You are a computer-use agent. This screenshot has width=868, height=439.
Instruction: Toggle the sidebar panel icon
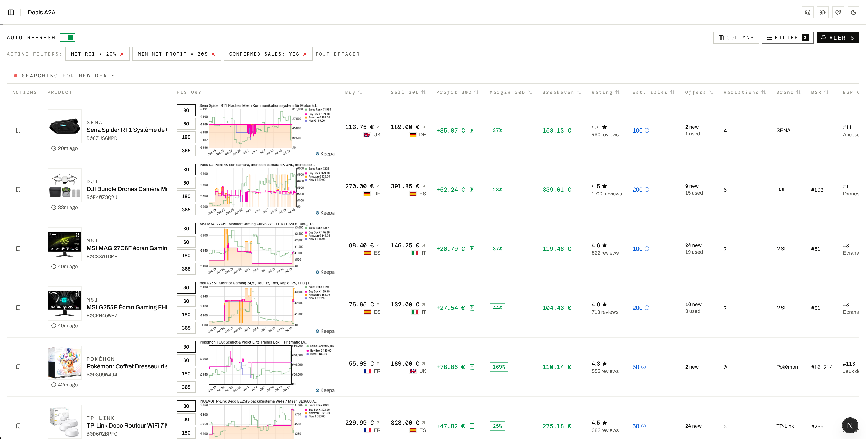pos(11,13)
